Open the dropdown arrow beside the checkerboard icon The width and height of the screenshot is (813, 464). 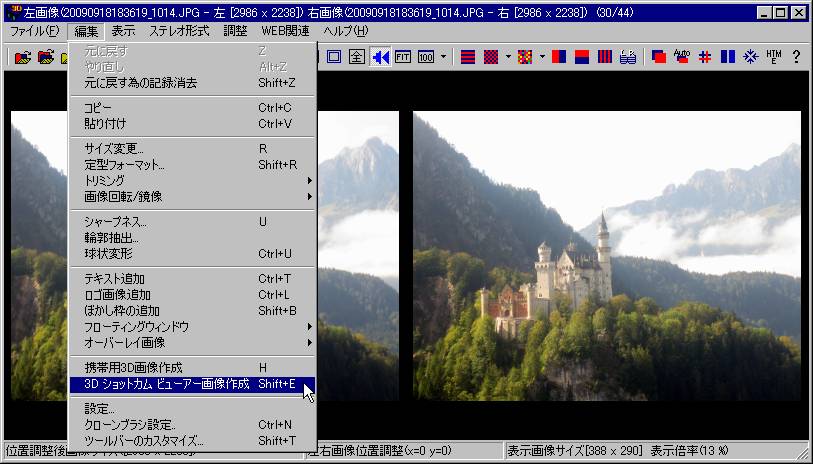click(x=508, y=57)
